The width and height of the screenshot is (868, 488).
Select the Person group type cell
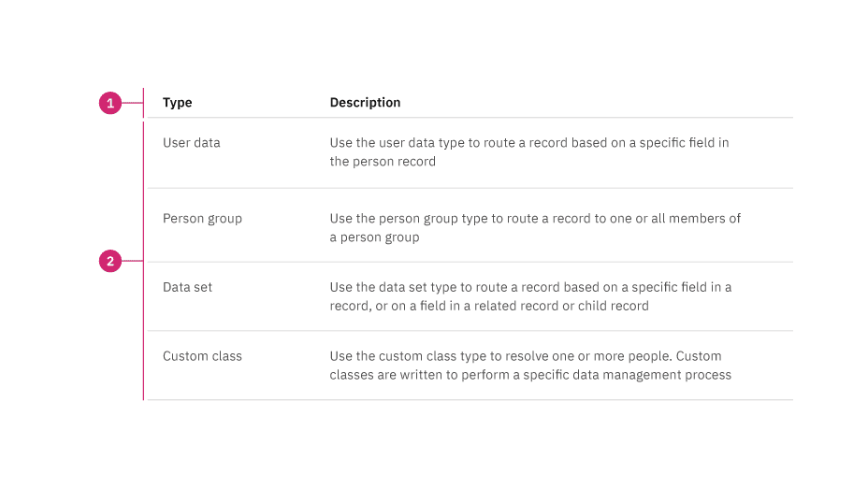coord(202,219)
